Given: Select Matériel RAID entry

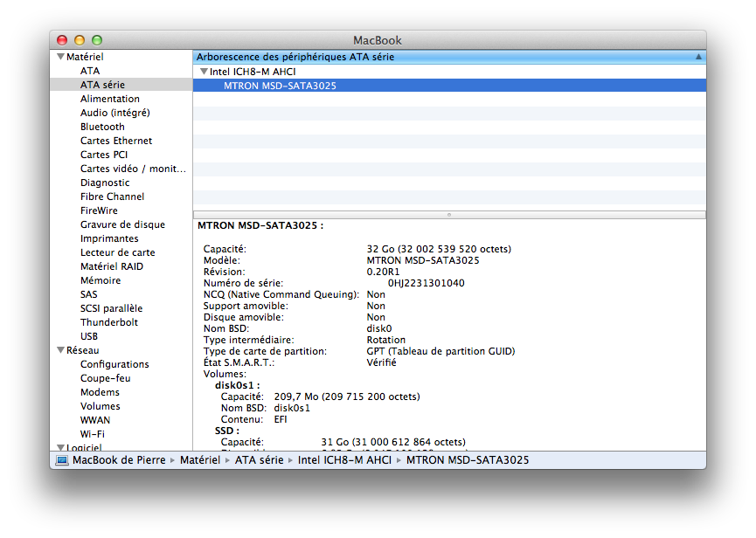Looking at the screenshot, I should tap(112, 266).
